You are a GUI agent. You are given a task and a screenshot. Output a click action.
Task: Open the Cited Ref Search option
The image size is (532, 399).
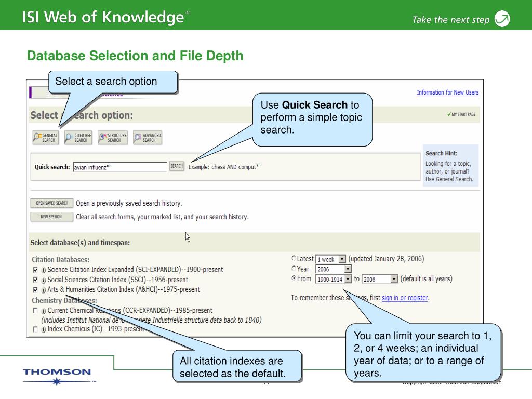pos(78,138)
